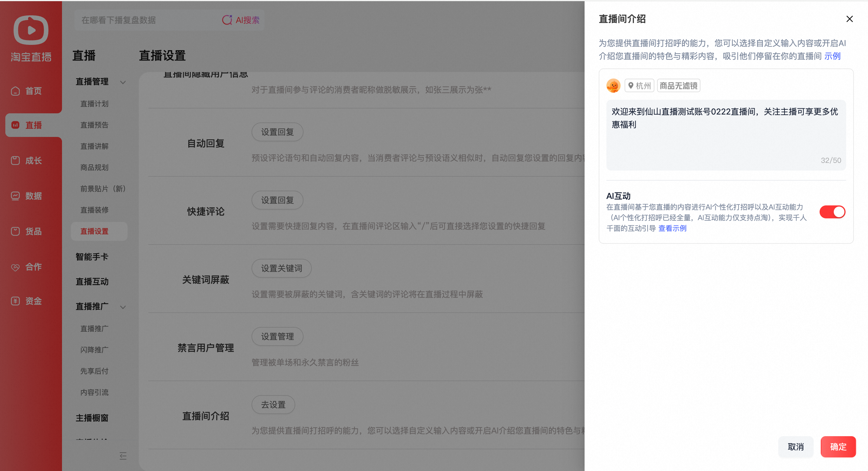This screenshot has height=471, width=868.
Task: Select 直播设置 in the submenu
Action: point(99,231)
